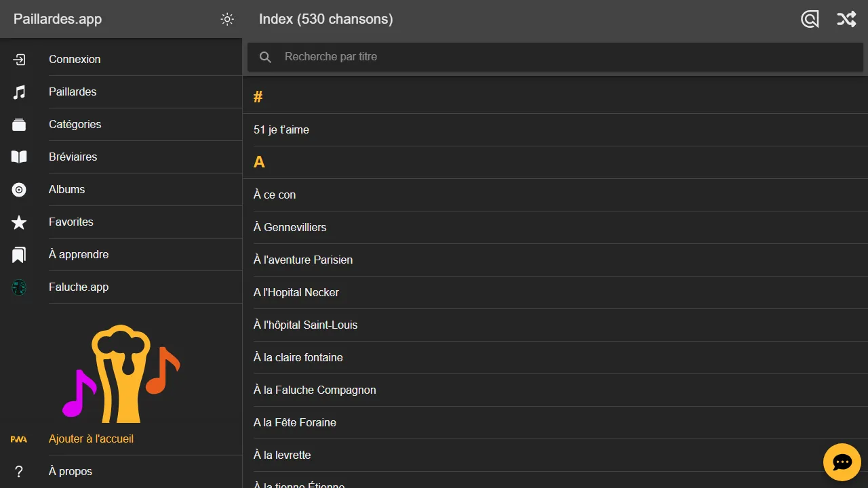Click the music note Paillardes icon
Viewport: 868px width, 488px height.
(x=19, y=92)
